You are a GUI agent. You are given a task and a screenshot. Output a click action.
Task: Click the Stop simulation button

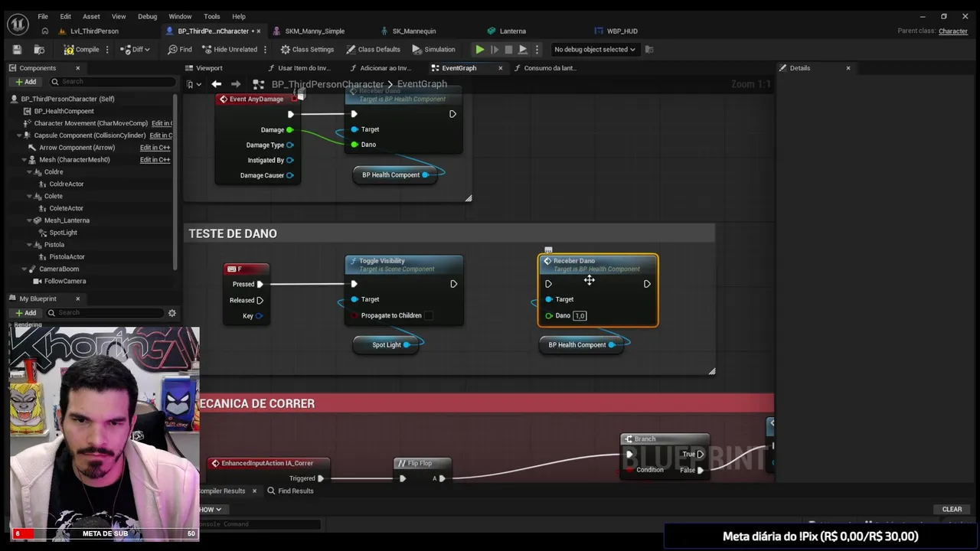508,49
